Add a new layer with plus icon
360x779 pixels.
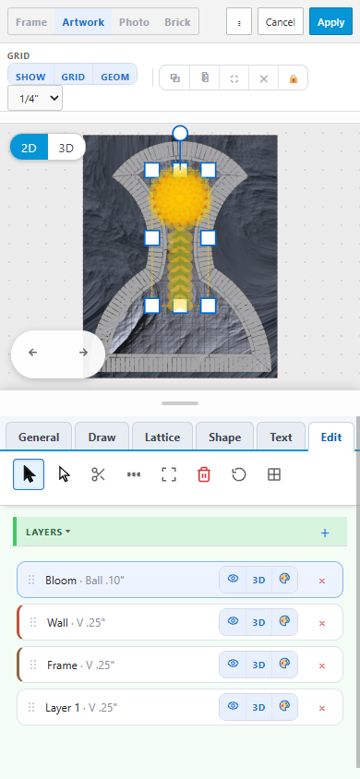click(325, 533)
